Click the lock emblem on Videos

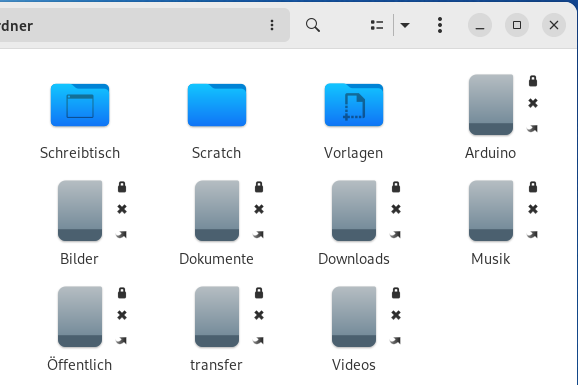tap(396, 293)
